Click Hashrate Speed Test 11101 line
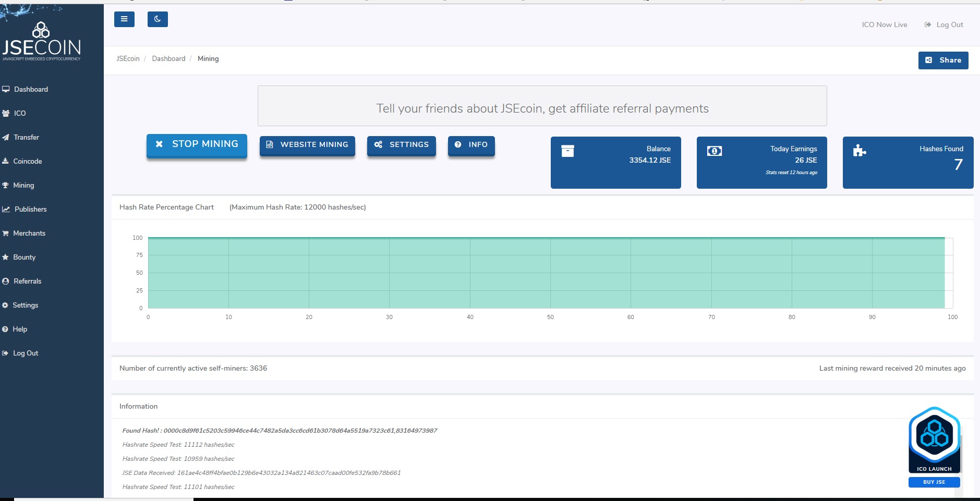 coord(178,487)
